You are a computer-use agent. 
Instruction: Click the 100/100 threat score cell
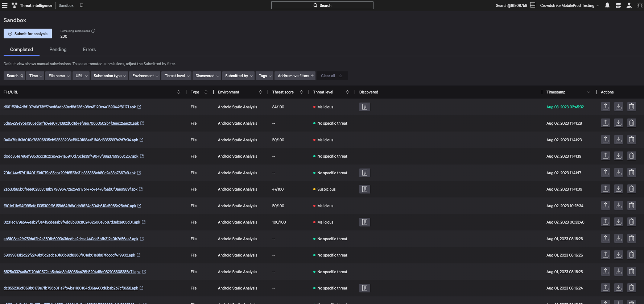tap(279, 222)
